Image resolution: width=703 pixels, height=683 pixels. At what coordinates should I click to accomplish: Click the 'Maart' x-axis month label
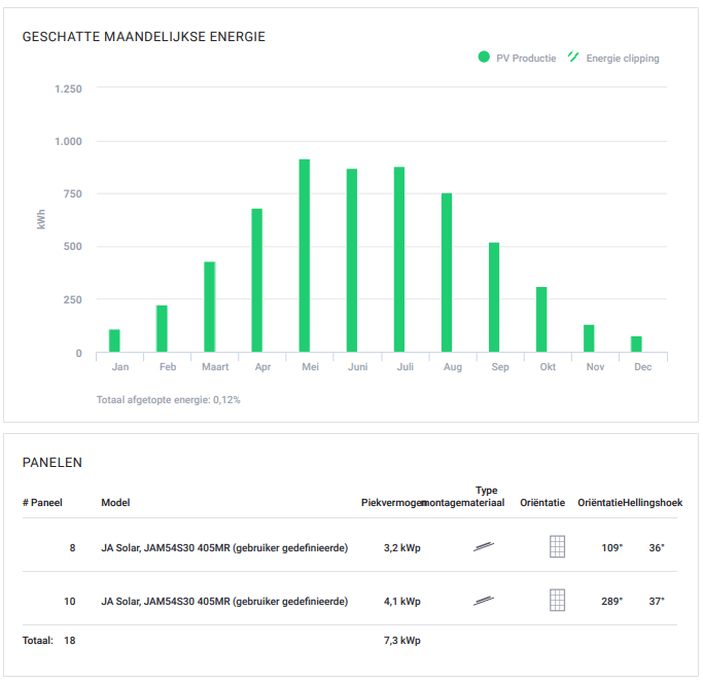click(x=215, y=367)
